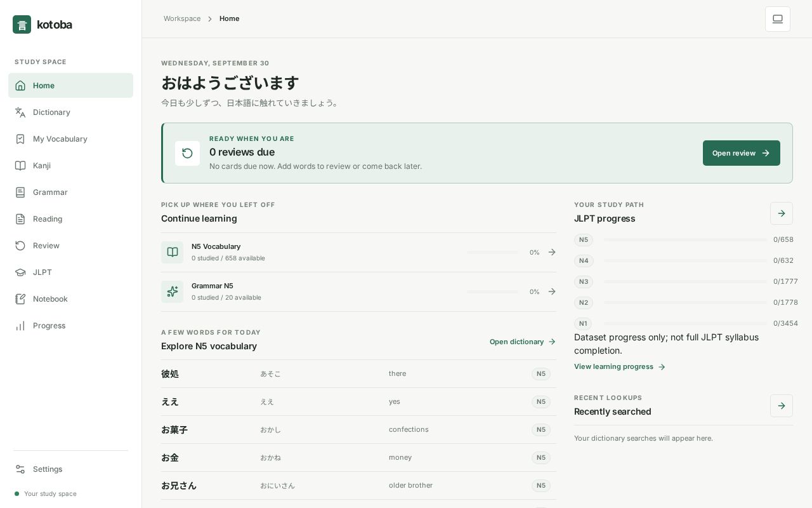Viewport: 812px width, 508px height.
Task: Follow the Open dictionary link
Action: [x=523, y=342]
